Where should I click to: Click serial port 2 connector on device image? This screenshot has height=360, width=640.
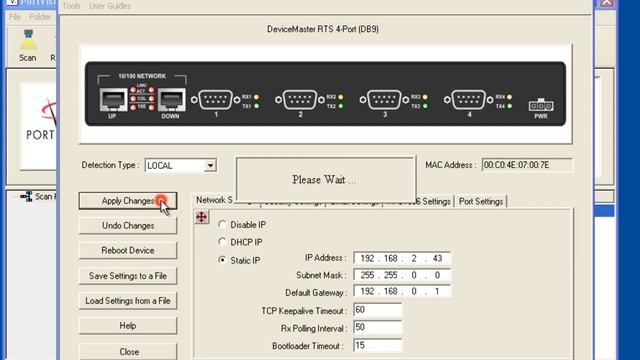(300, 100)
